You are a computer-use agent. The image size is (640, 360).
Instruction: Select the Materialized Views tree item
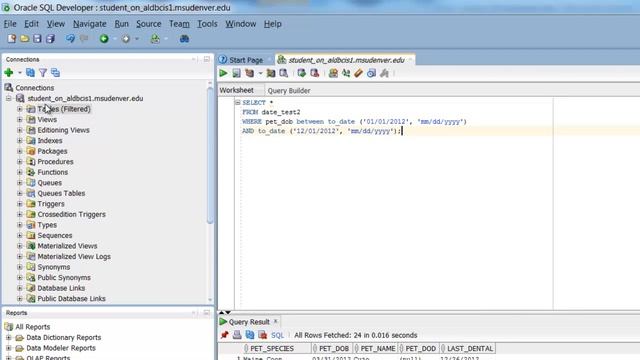click(x=67, y=246)
